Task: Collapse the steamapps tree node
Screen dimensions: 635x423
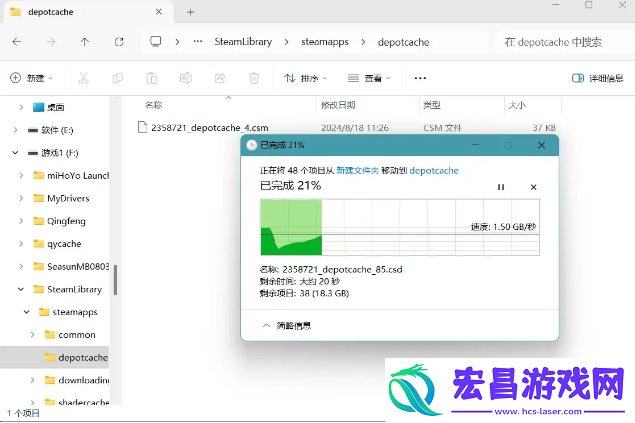Action: click(27, 312)
